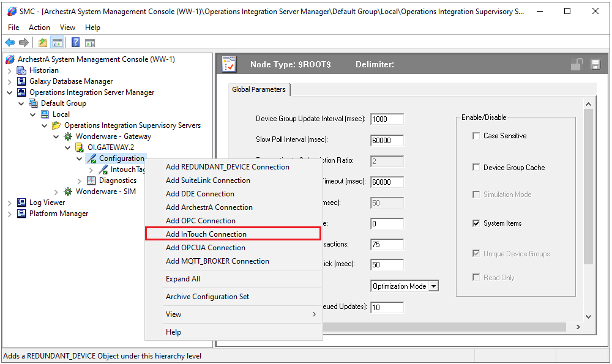The width and height of the screenshot is (612, 364).
Task: Toggle the Show/Hide Console Tree icon
Action: tap(58, 43)
